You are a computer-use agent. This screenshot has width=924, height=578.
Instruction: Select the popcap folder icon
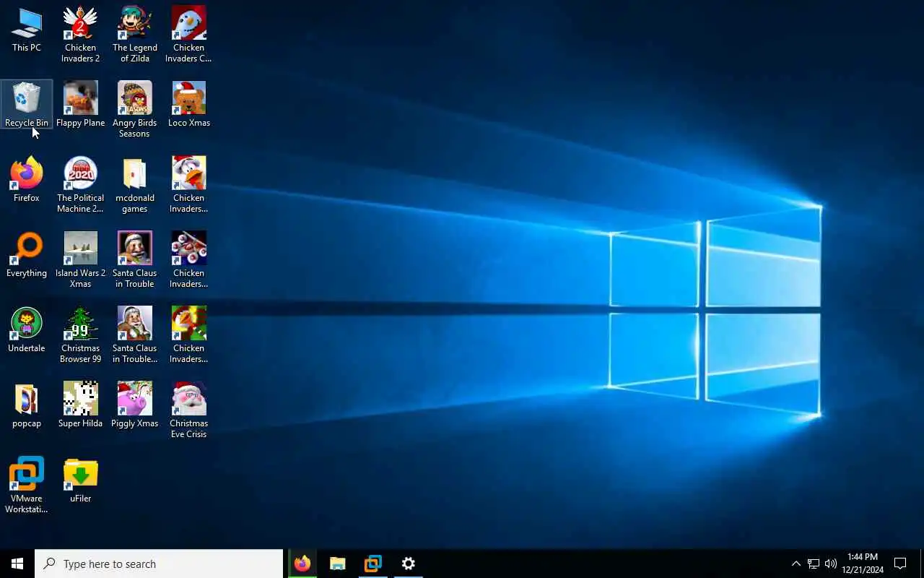[27, 405]
